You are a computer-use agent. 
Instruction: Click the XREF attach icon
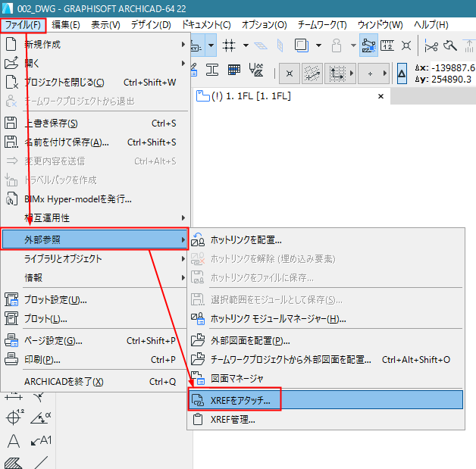[198, 401]
